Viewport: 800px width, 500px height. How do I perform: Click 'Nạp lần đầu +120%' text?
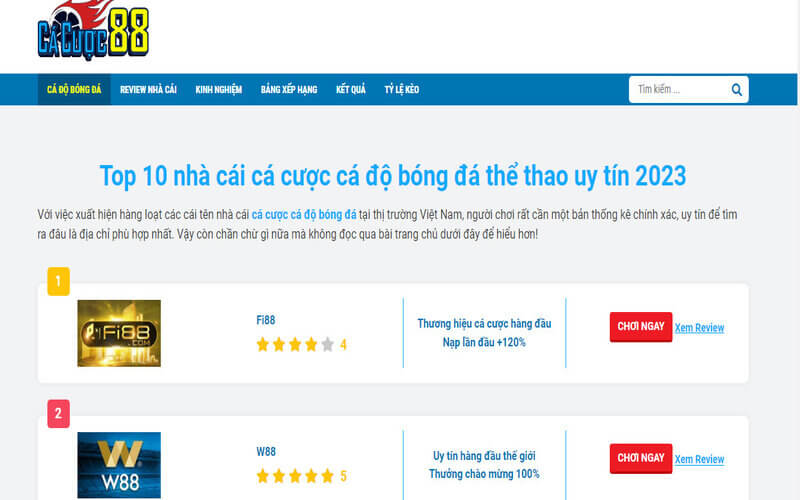484,342
